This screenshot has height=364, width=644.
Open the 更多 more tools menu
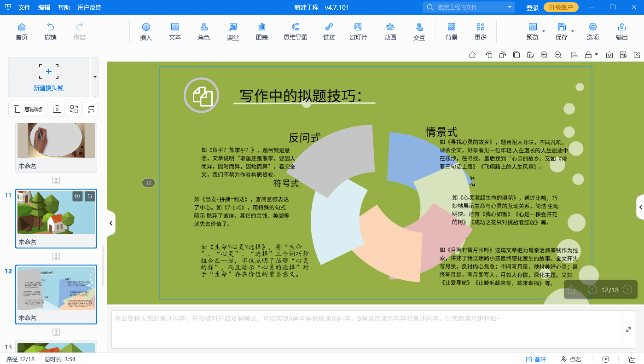(x=481, y=31)
